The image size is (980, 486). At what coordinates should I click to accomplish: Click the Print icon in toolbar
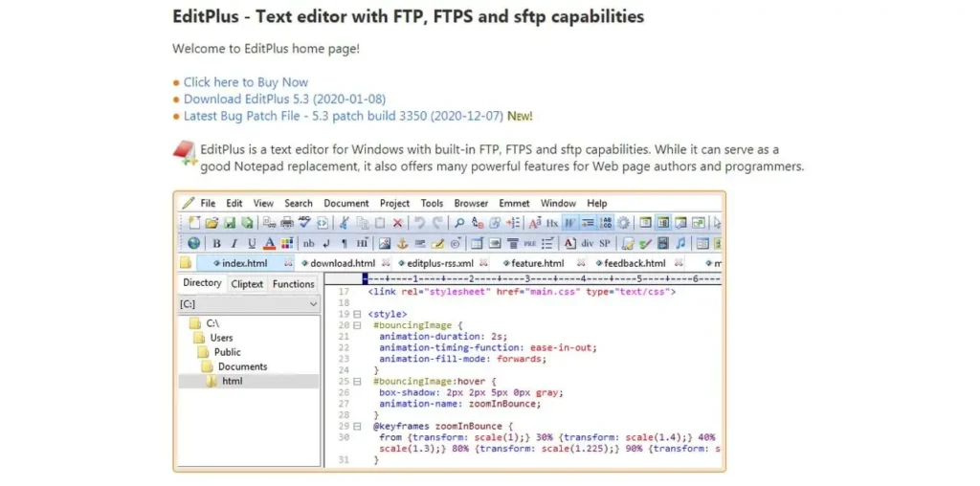(286, 223)
